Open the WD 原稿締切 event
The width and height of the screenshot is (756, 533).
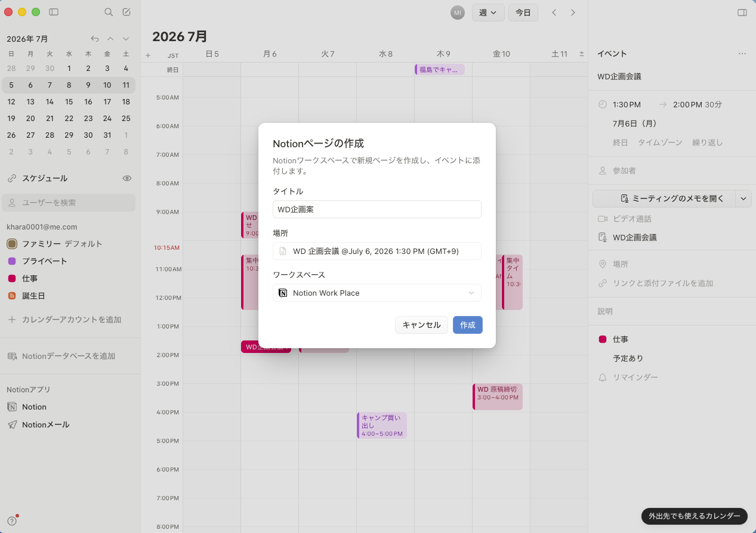point(498,396)
